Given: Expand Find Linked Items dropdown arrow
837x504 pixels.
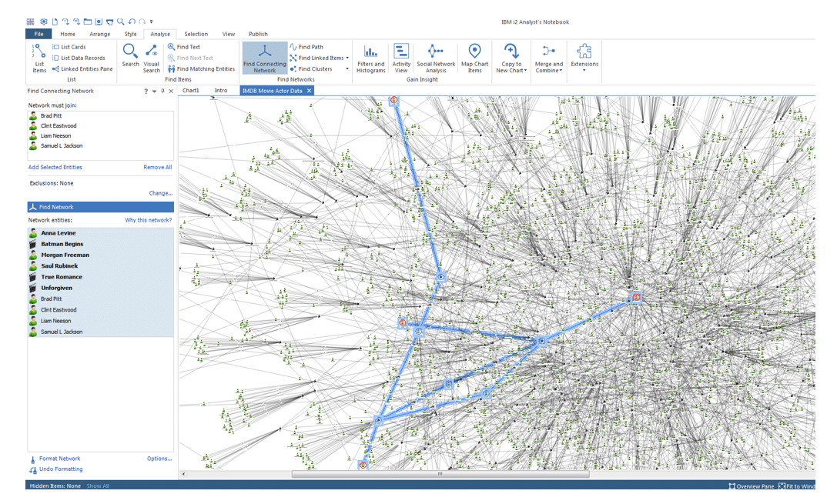Looking at the screenshot, I should [x=347, y=58].
